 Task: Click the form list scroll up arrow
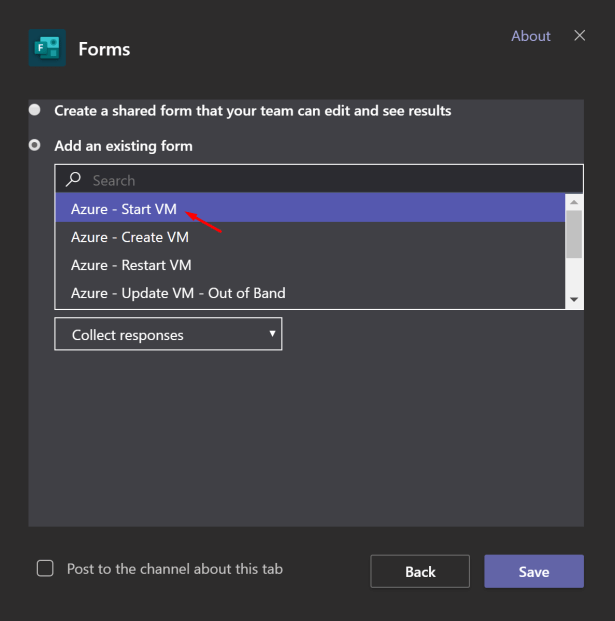click(574, 202)
